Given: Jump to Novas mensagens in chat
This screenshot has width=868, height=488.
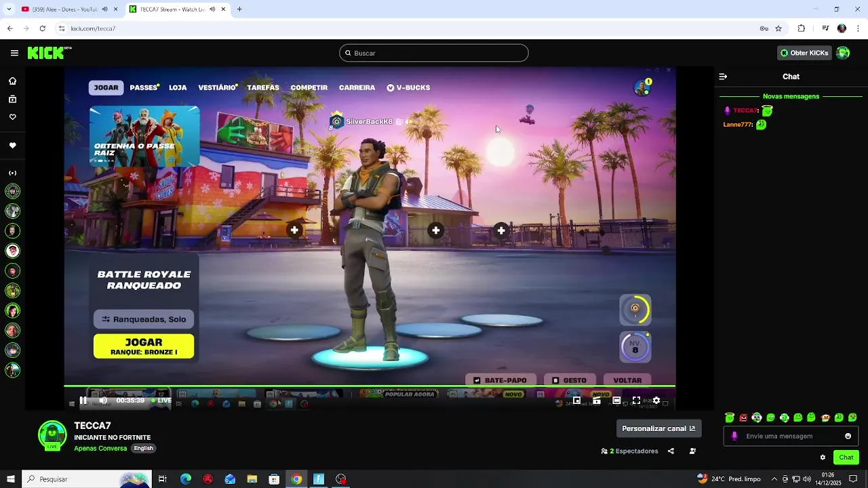Looking at the screenshot, I should click(x=791, y=96).
